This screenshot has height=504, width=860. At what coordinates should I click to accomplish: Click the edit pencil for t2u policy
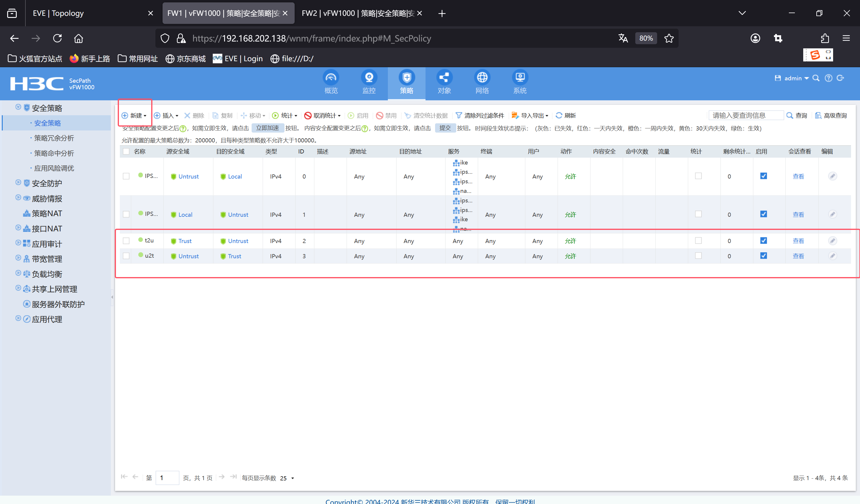[x=832, y=241]
